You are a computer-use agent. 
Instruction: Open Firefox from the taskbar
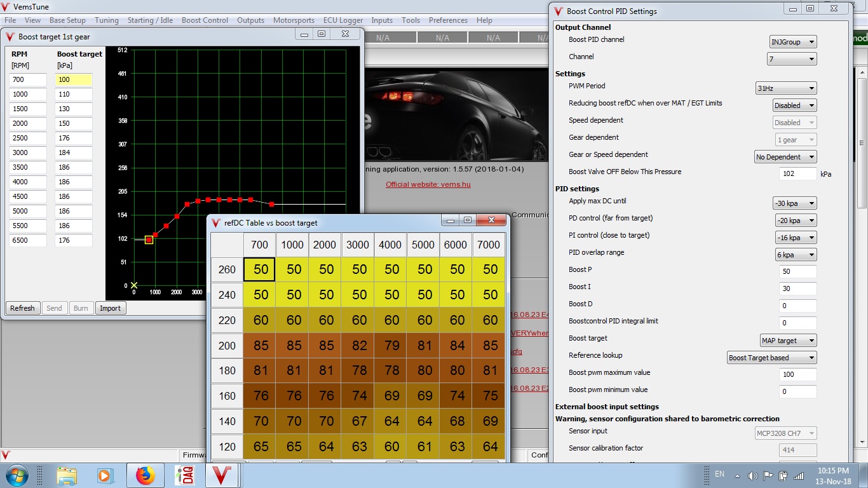click(x=145, y=475)
